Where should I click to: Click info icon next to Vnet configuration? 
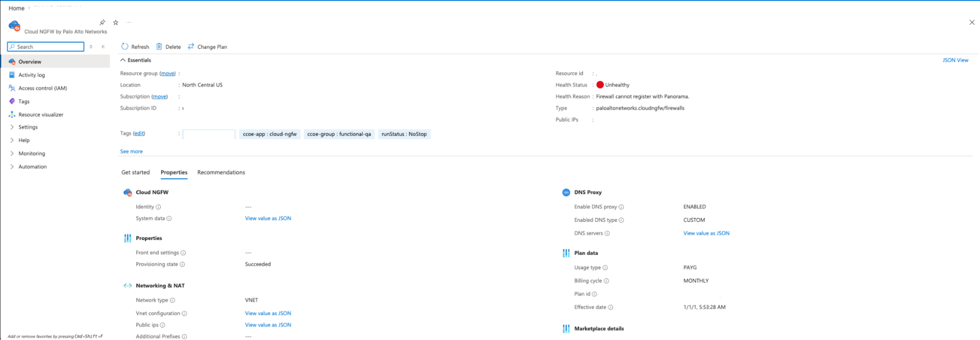tap(184, 314)
